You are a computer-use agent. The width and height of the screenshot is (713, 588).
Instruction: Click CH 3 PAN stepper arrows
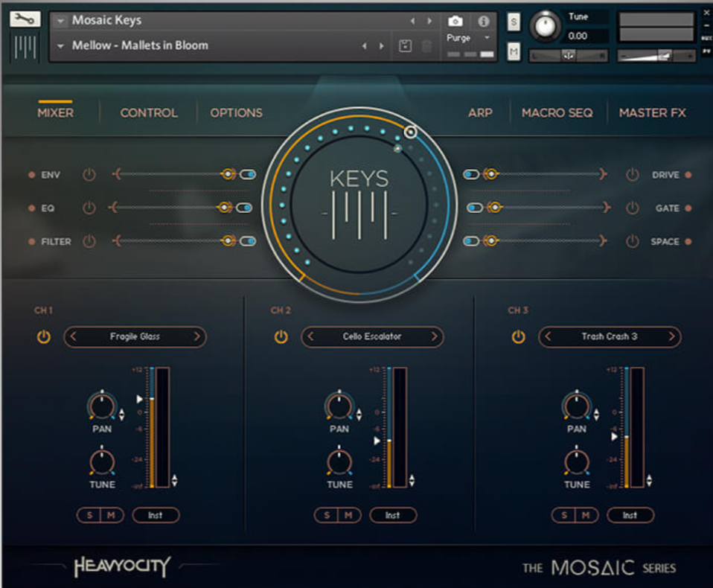(x=596, y=415)
